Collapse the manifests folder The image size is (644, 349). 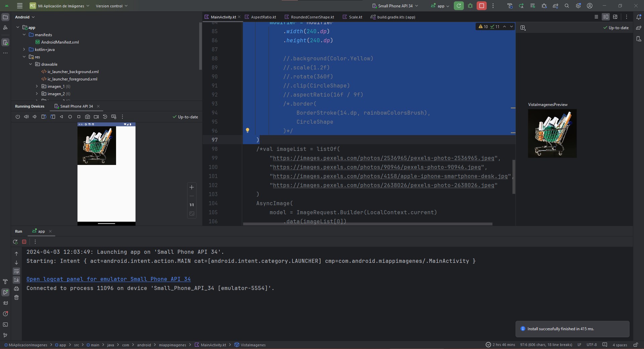[x=24, y=35]
